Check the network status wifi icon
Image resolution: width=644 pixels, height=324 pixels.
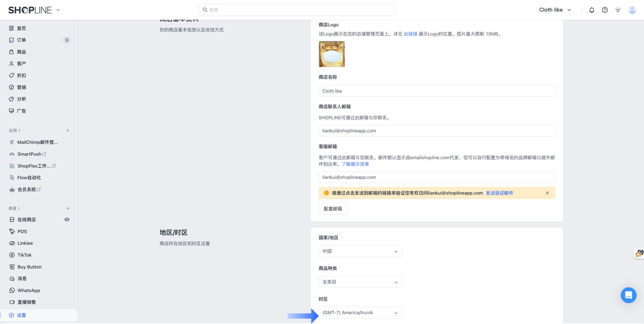click(618, 10)
